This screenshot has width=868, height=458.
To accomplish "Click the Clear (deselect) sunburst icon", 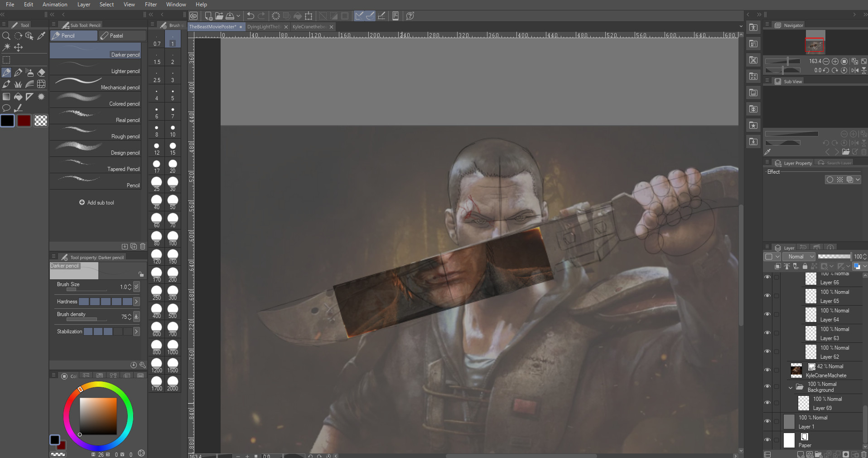I will (275, 16).
